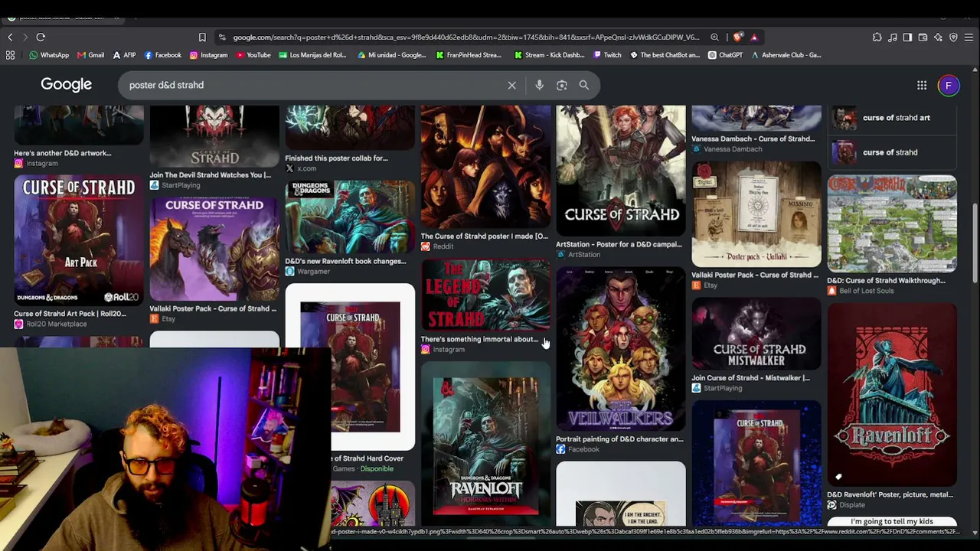The width and height of the screenshot is (980, 551).
Task: Bookmark this page with the bookmark icon
Action: 202,37
